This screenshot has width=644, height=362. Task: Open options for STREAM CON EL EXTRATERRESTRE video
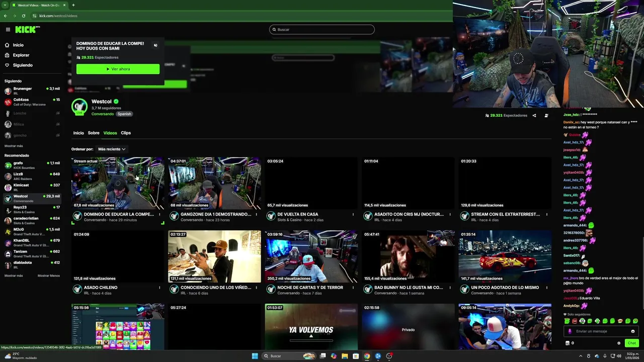point(546,214)
